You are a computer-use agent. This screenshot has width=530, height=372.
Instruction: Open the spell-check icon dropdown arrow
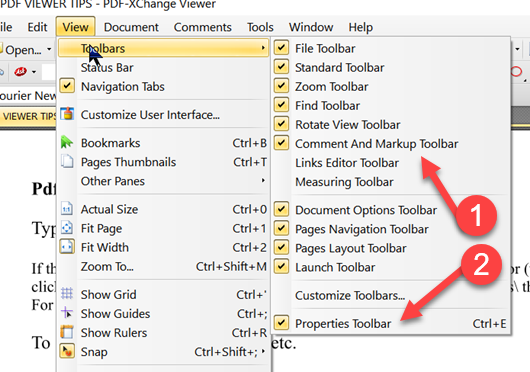[34, 72]
